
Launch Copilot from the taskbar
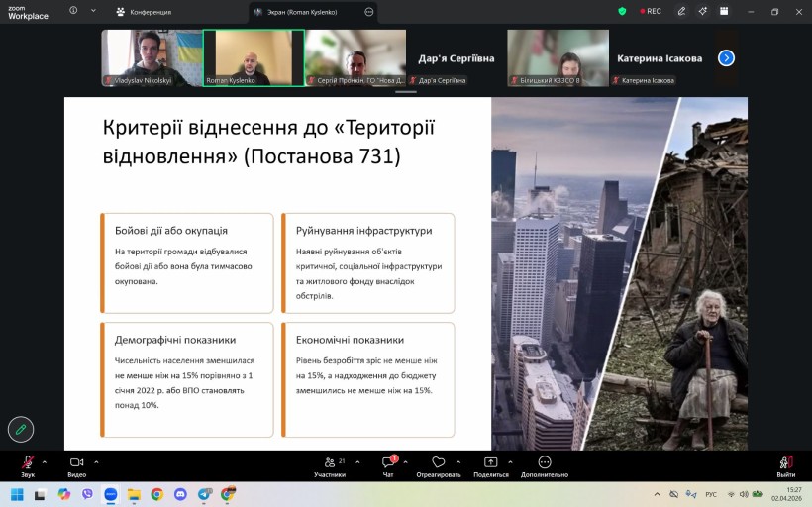point(63,494)
